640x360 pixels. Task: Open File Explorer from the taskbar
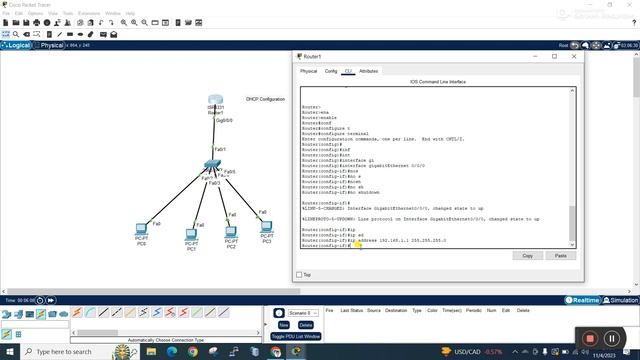pos(151,351)
